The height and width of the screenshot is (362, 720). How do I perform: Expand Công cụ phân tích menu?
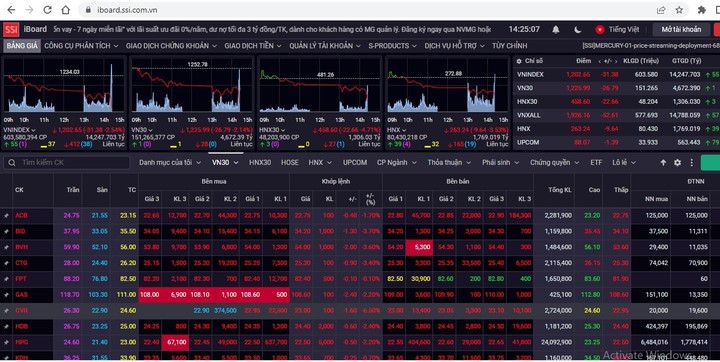tap(81, 45)
